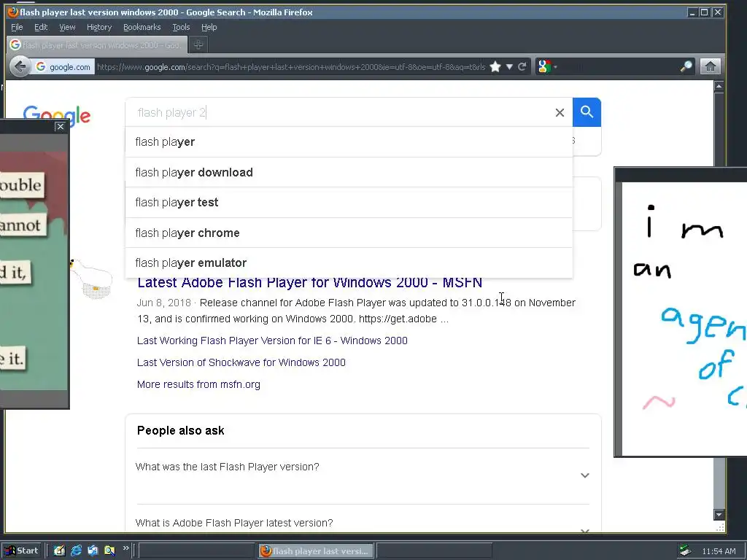
Task: Open the Help menu
Action: click(x=209, y=27)
